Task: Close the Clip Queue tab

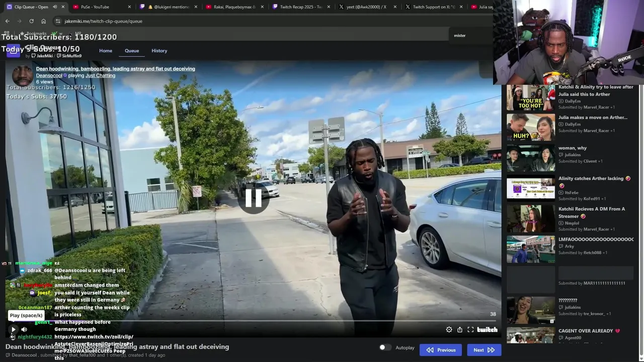Action: point(63,7)
